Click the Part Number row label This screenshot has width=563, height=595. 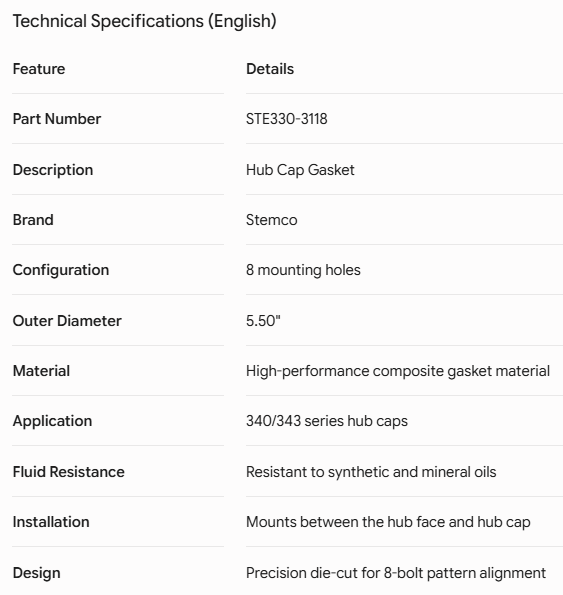(x=57, y=119)
